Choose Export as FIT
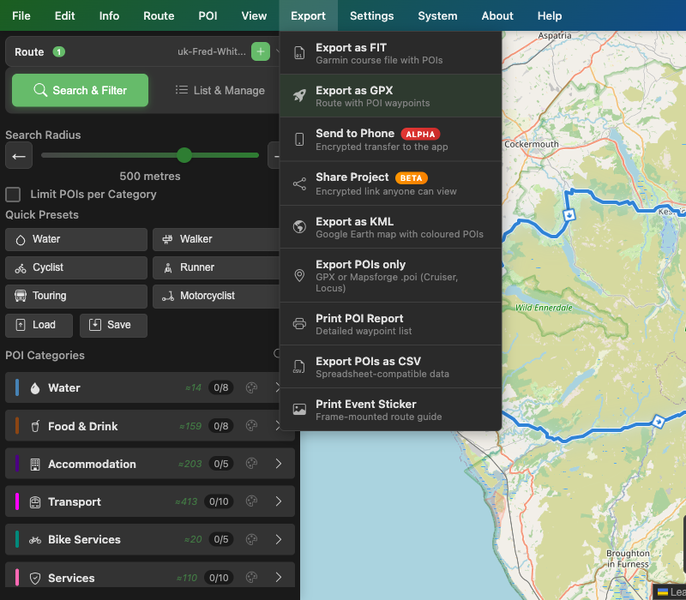This screenshot has height=600, width=686. (390, 53)
